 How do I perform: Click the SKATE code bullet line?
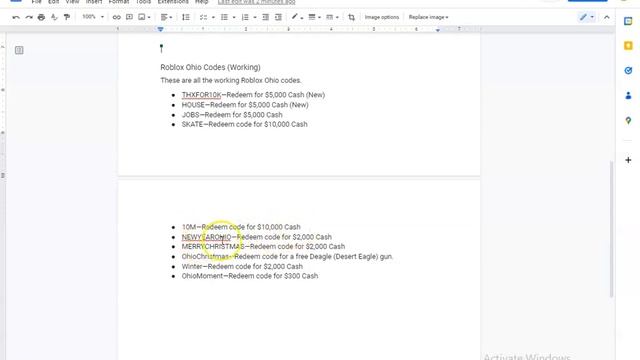(x=244, y=124)
